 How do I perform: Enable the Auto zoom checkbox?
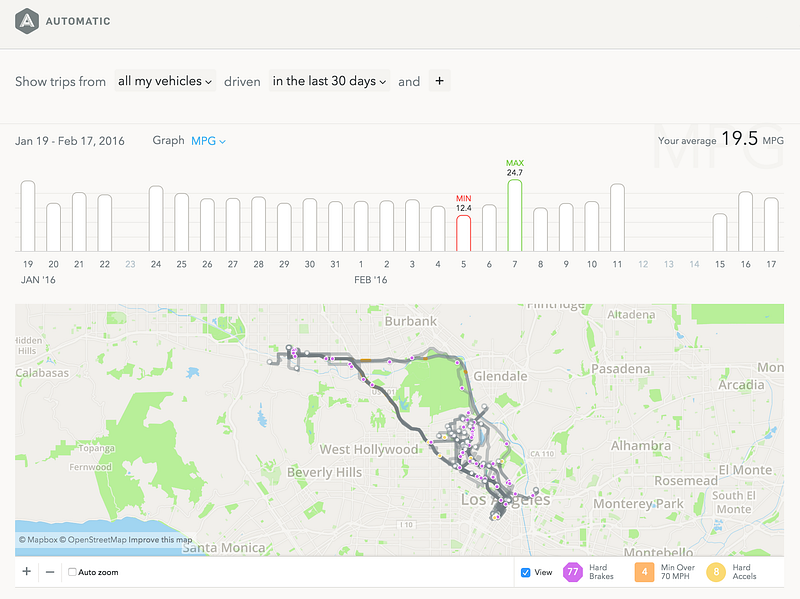(x=72, y=572)
